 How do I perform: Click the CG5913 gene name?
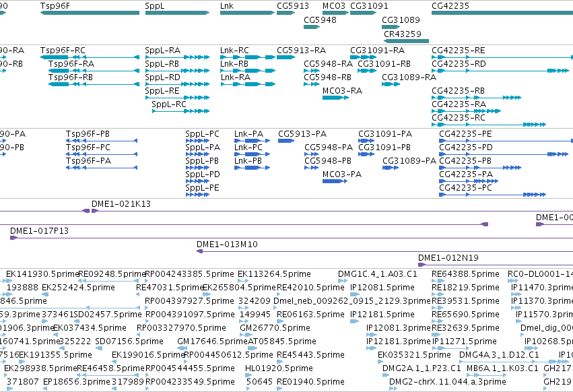[x=293, y=6]
